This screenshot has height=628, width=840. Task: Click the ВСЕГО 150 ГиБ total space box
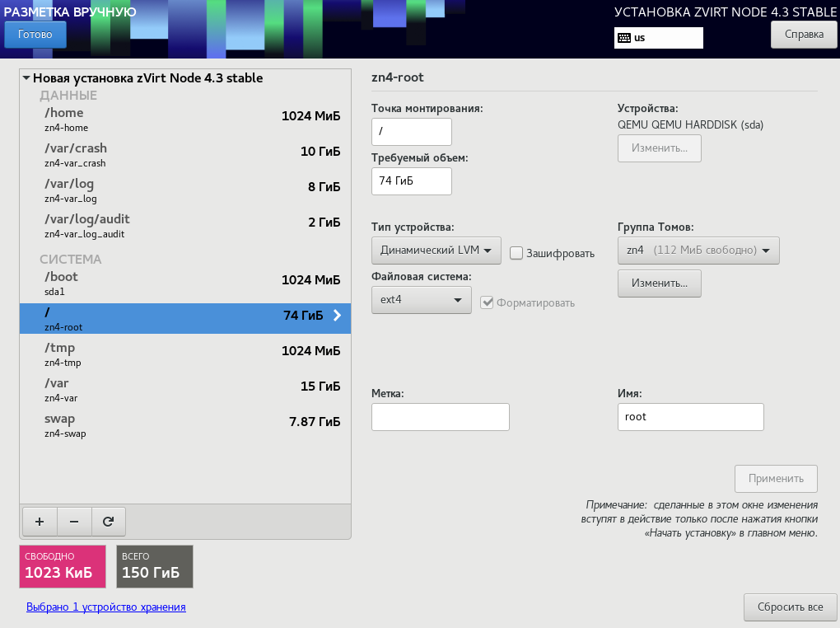[155, 566]
